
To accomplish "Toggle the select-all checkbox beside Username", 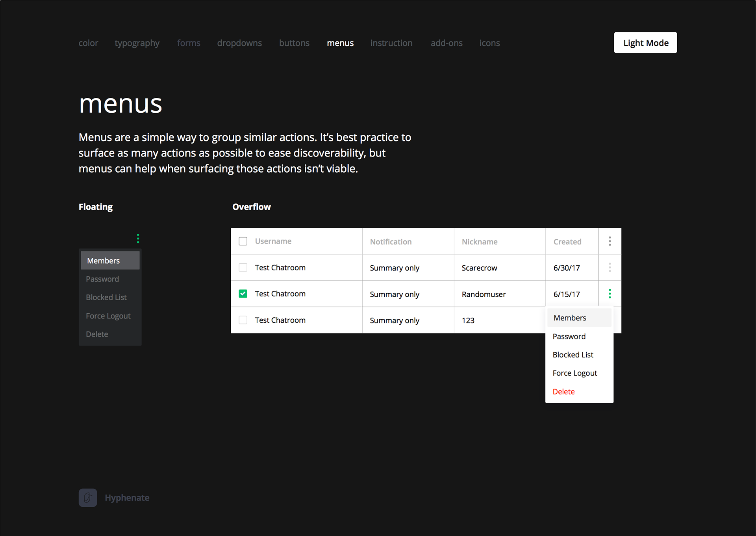I will tap(243, 241).
